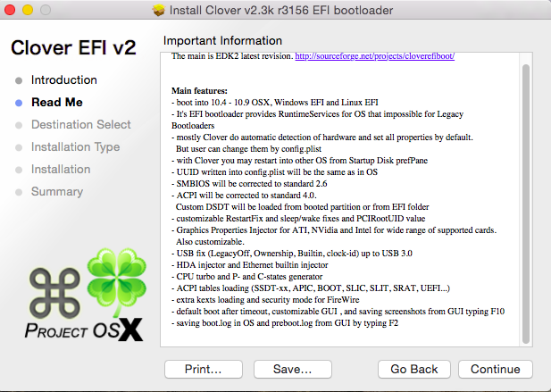Open the sourceforge cloverefiboot link

(374, 56)
